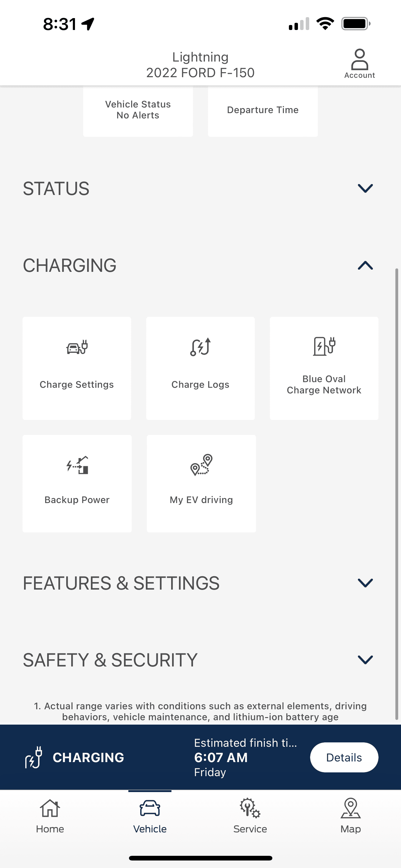Viewport: 401px width, 868px height.
Task: Tap the Details button
Action: pyautogui.click(x=344, y=757)
